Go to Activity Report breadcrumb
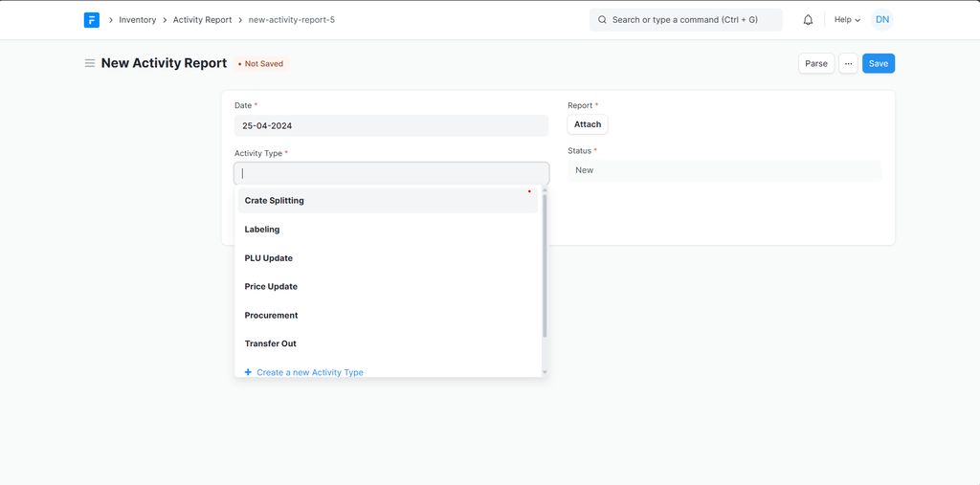The height and width of the screenshot is (485, 980). tap(204, 20)
